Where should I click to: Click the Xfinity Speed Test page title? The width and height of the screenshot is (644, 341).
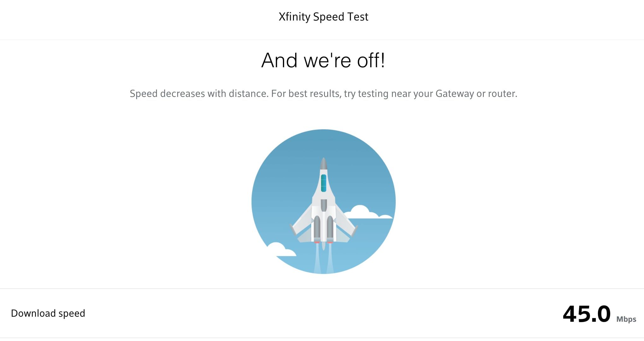[x=323, y=17]
